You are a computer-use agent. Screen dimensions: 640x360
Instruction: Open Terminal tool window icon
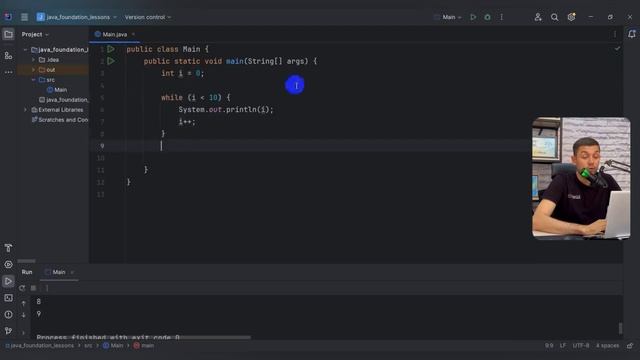8,298
